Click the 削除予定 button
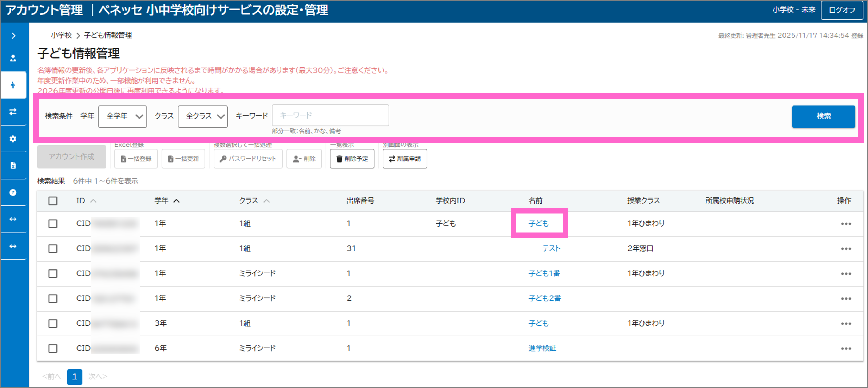This screenshot has height=388, width=868. pos(352,159)
